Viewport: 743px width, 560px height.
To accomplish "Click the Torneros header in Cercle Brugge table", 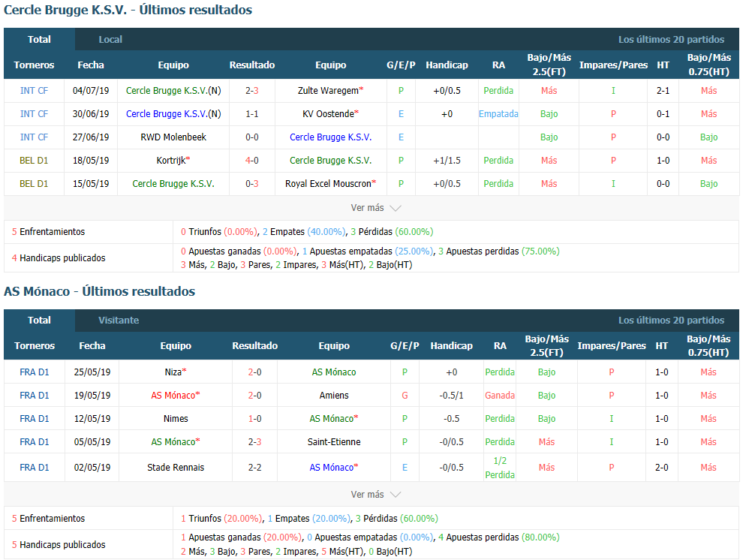I will (34, 65).
